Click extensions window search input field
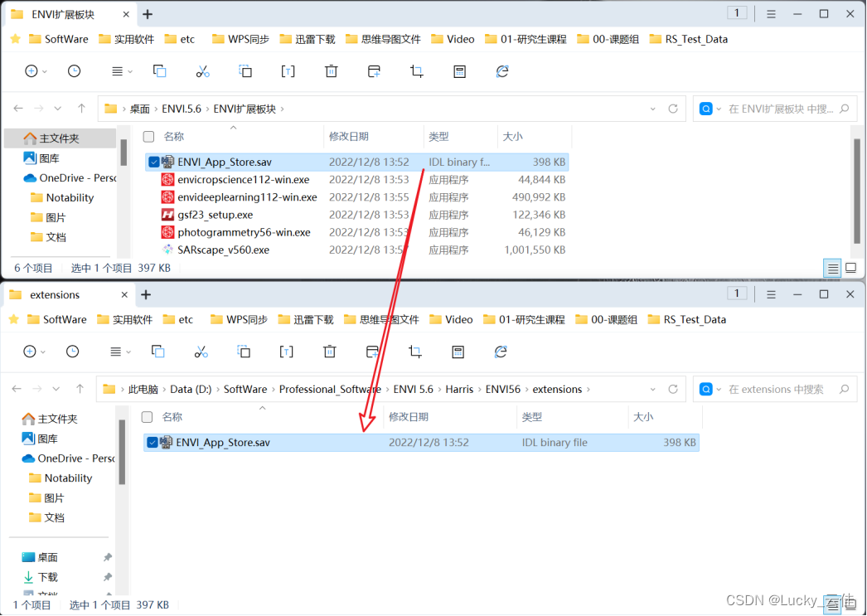The width and height of the screenshot is (867, 616). click(777, 390)
